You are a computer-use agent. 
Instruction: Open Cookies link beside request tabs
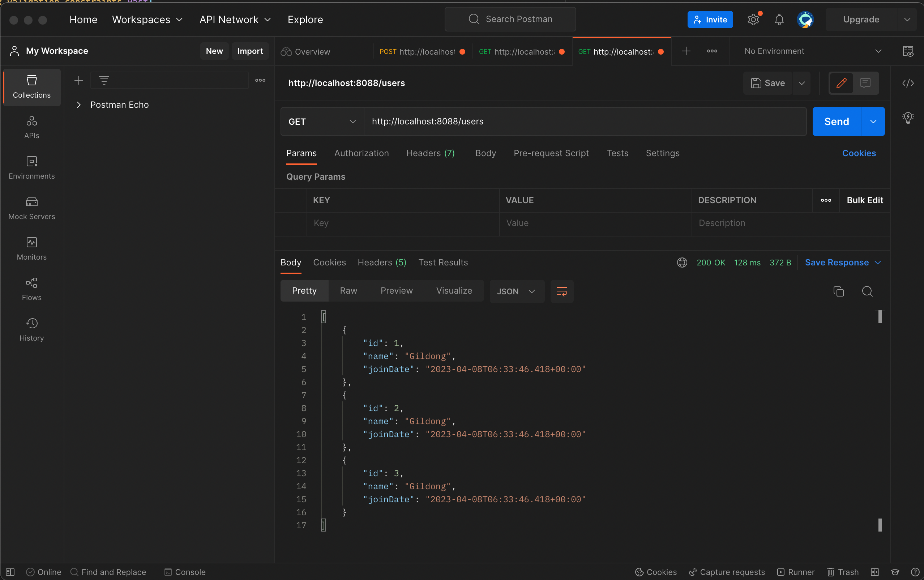(859, 153)
